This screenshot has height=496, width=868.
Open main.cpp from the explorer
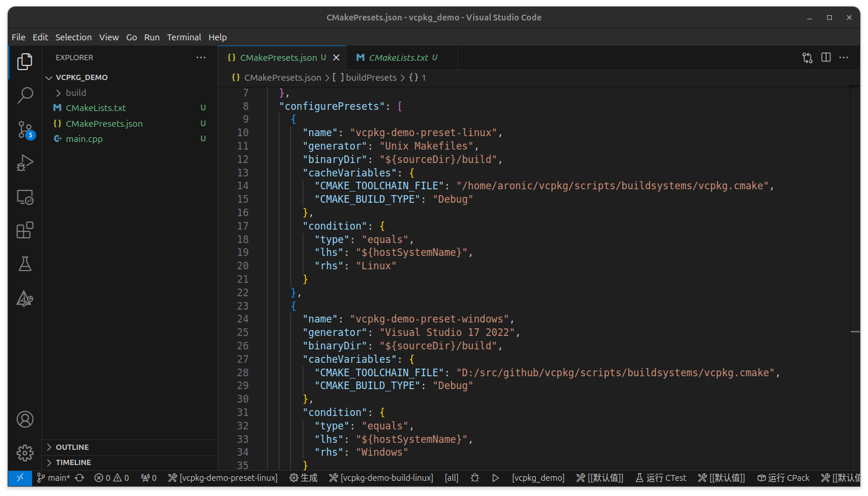[130, 138]
